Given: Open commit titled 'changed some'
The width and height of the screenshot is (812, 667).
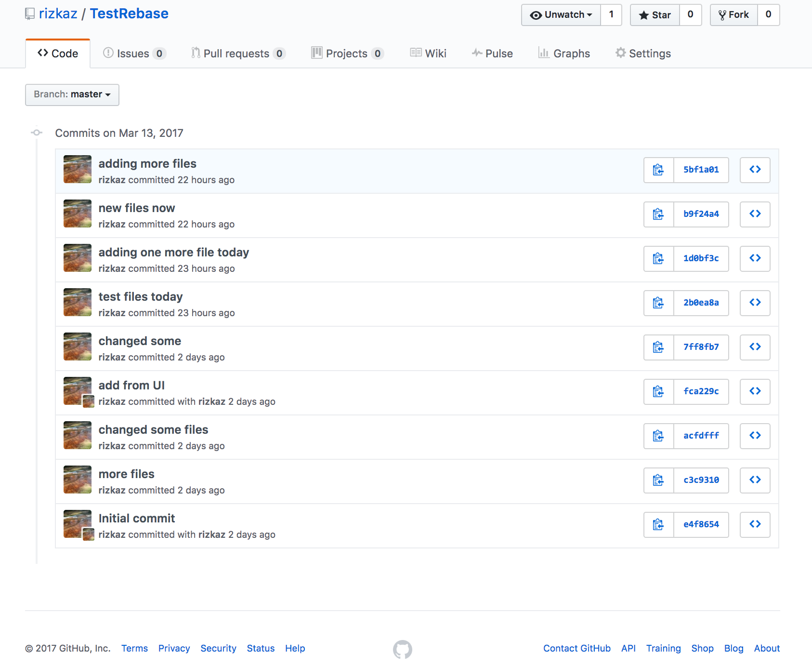Looking at the screenshot, I should [140, 341].
